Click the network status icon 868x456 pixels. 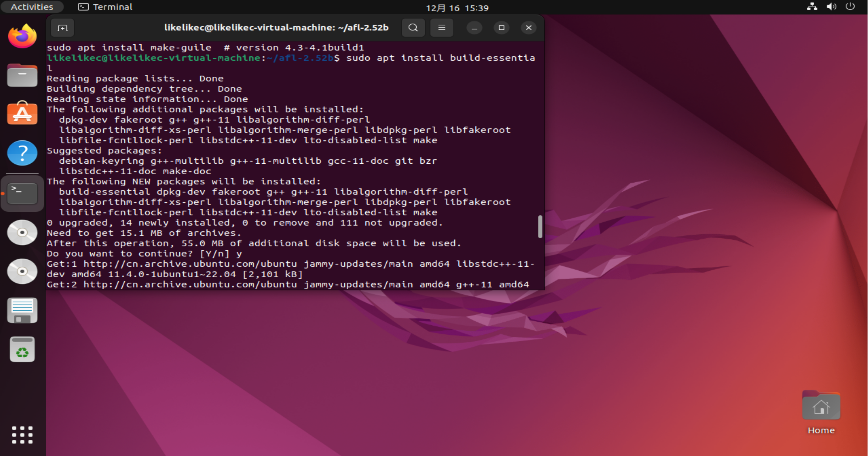[x=812, y=7]
